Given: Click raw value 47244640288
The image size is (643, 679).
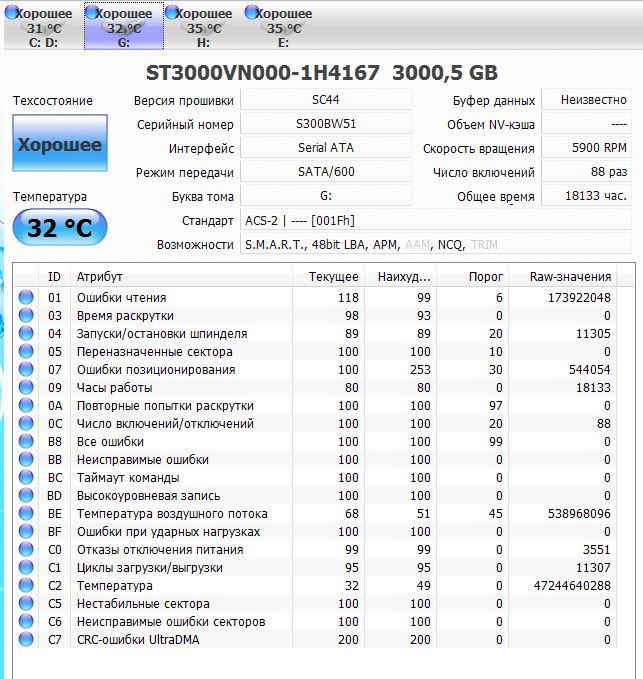Looking at the screenshot, I should 572,585.
